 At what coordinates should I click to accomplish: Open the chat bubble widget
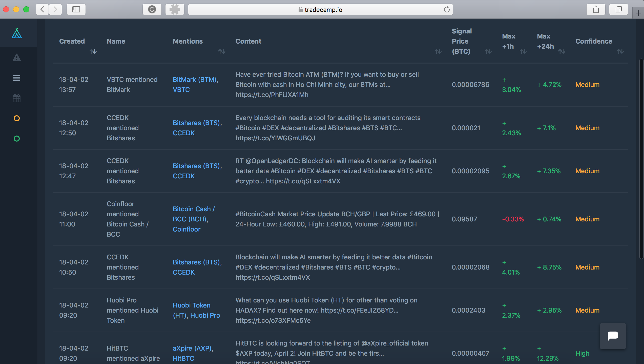coord(613,336)
